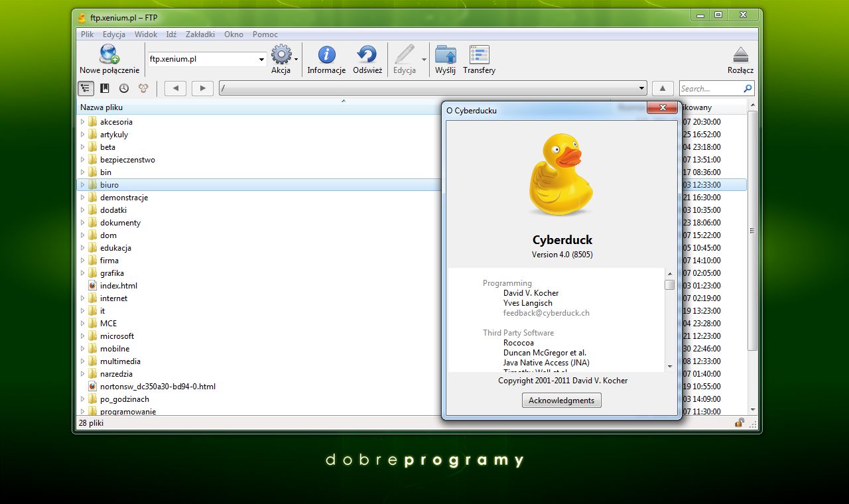849x504 pixels.
Task: Expand the dokumenty folder
Action: coord(83,223)
